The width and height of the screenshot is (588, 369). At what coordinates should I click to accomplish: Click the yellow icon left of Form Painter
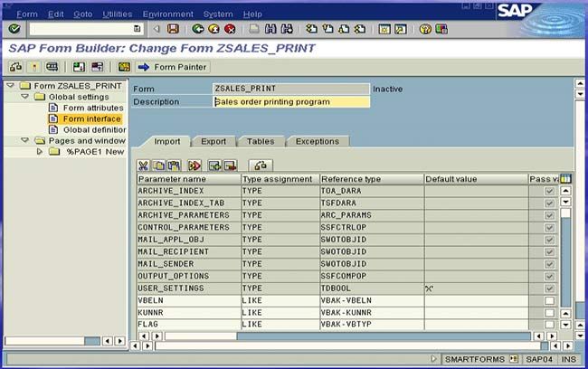(x=124, y=67)
